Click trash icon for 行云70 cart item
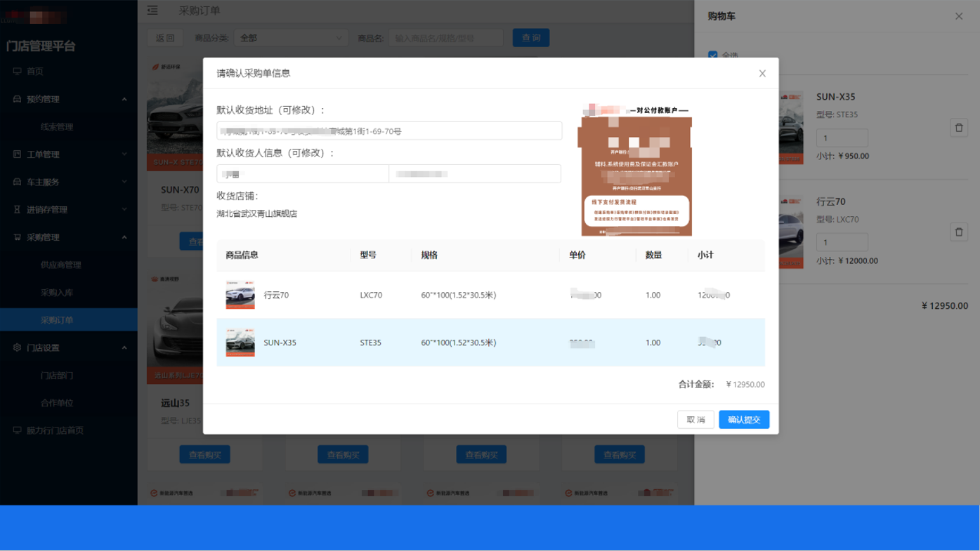The width and height of the screenshot is (980, 551). click(958, 232)
